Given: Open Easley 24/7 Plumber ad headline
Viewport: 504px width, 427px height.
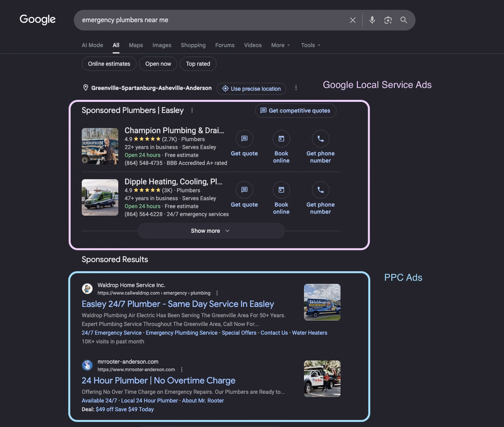Looking at the screenshot, I should click(x=178, y=304).
